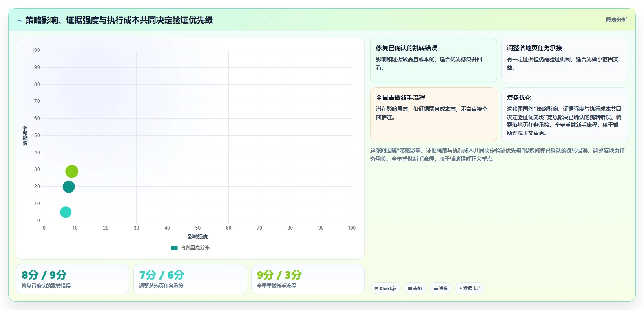Click the x-axis tick label 100
Viewport: 644px width, 310px height.
pyautogui.click(x=352, y=228)
